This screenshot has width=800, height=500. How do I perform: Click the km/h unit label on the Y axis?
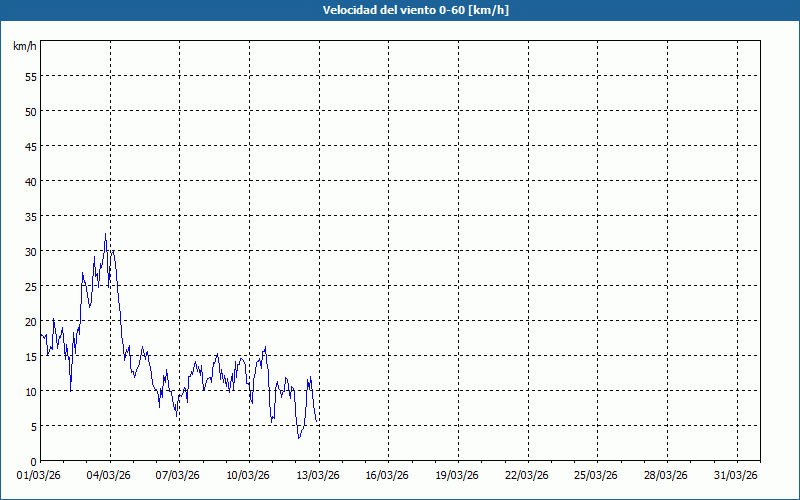coord(25,46)
